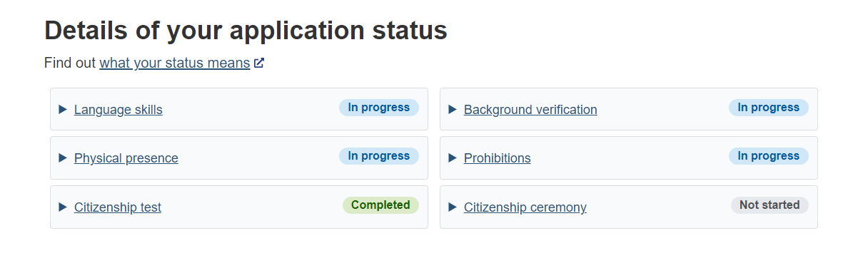
Task: Click the In progress badge for Prohibitions
Action: click(769, 156)
